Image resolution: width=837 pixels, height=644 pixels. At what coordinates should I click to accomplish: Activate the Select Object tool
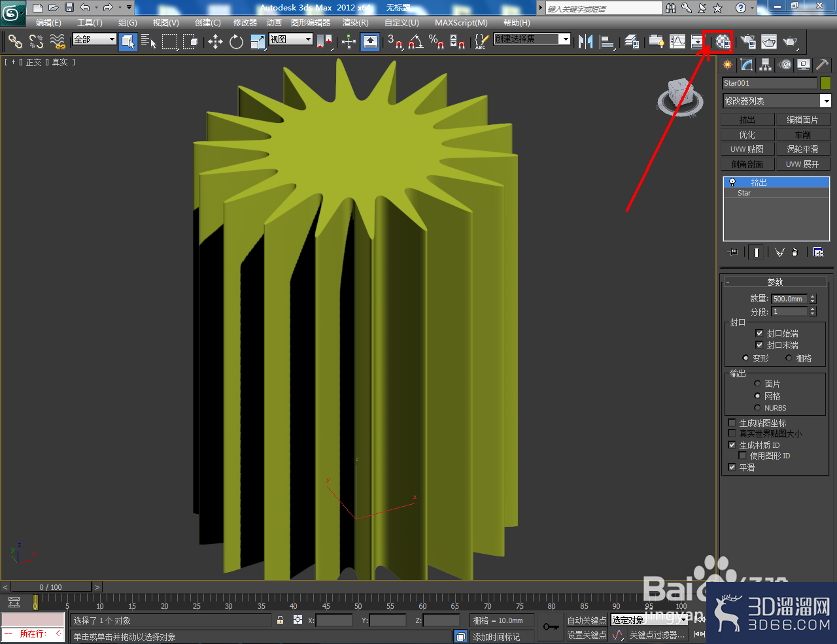click(128, 41)
